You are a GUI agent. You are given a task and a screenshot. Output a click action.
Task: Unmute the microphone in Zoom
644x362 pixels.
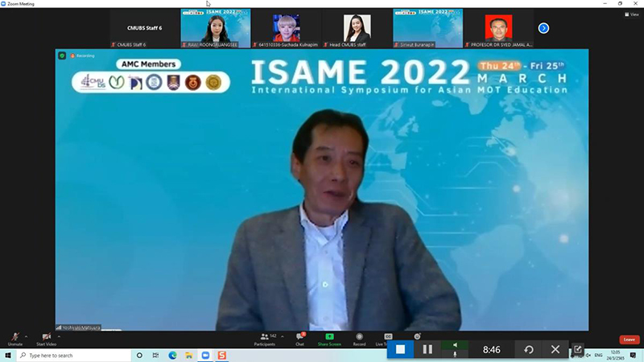tap(15, 339)
